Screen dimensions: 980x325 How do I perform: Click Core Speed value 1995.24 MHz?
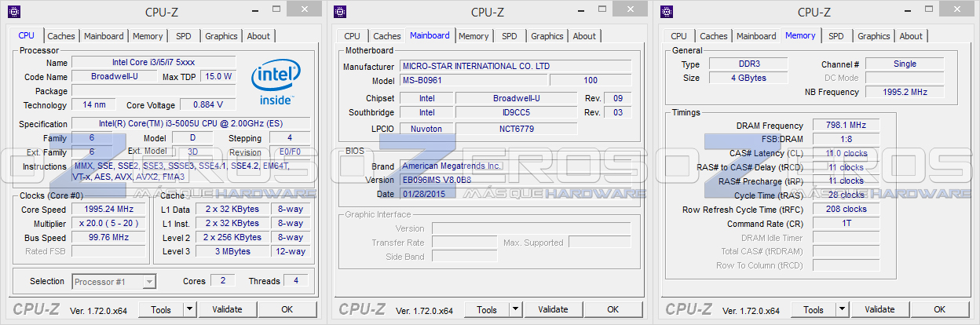(x=109, y=210)
